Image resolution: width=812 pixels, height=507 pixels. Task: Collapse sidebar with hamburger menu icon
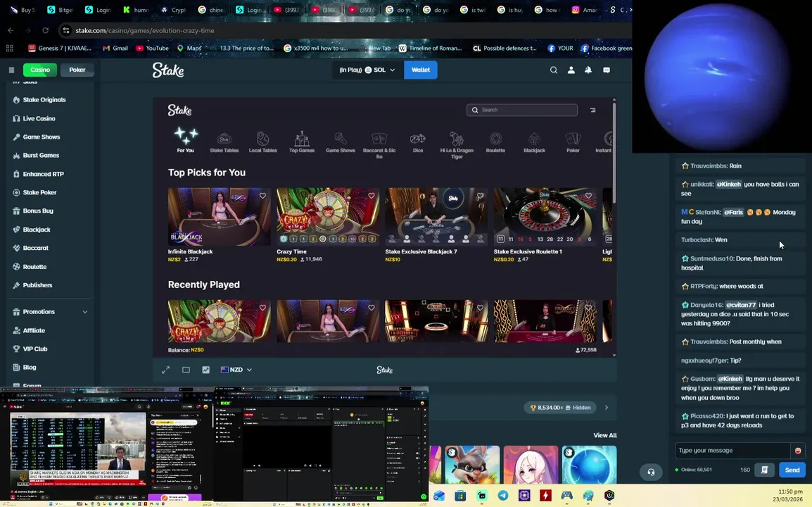[x=11, y=70]
